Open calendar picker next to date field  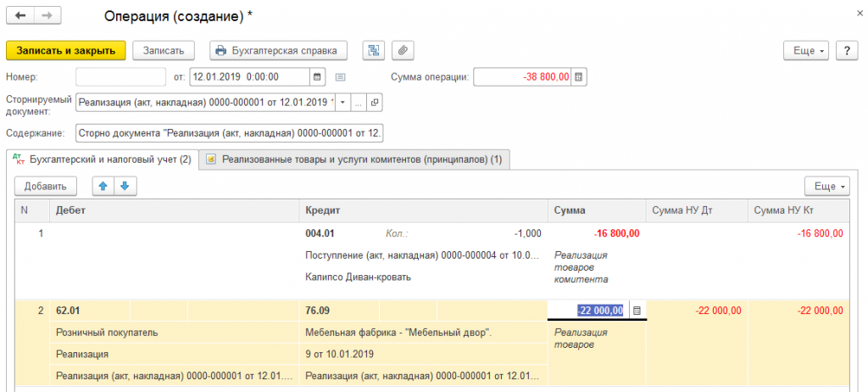click(318, 77)
